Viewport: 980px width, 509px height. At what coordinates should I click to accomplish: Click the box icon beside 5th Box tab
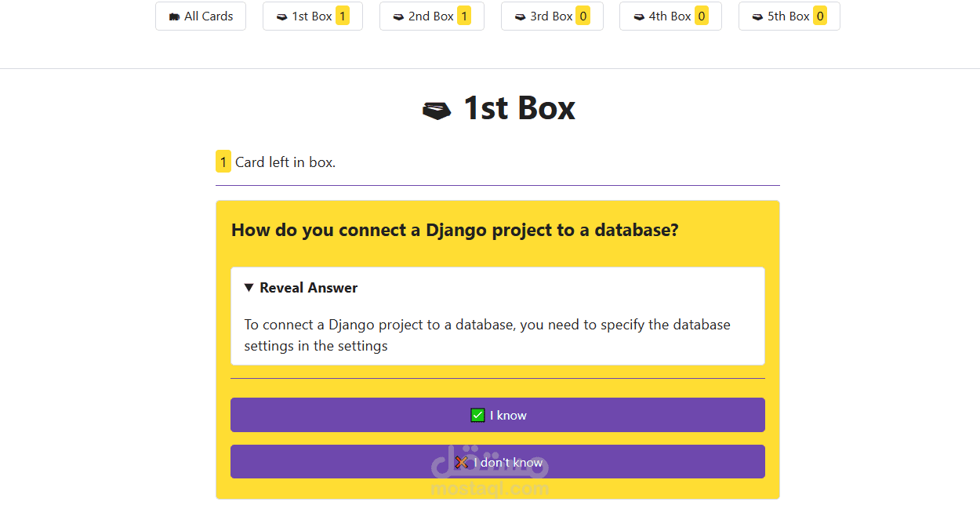click(757, 16)
